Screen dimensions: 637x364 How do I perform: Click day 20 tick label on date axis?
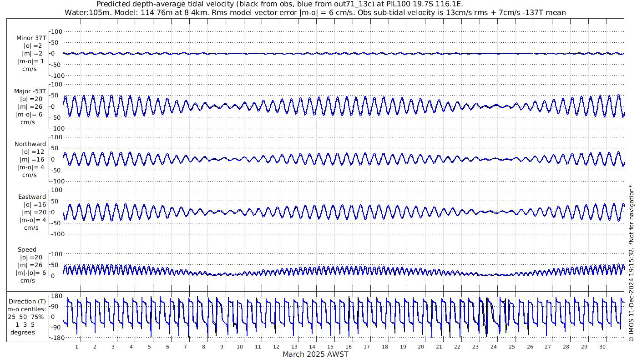pyautogui.click(x=421, y=347)
